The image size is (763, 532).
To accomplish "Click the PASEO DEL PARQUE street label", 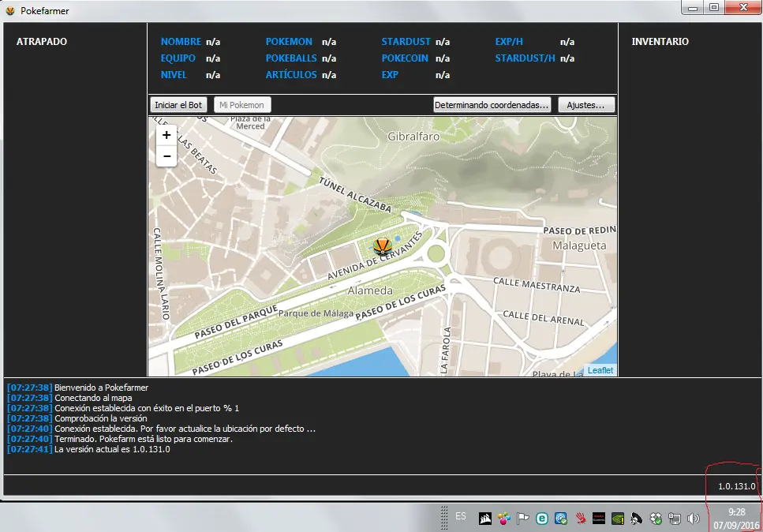I will click(x=236, y=322).
